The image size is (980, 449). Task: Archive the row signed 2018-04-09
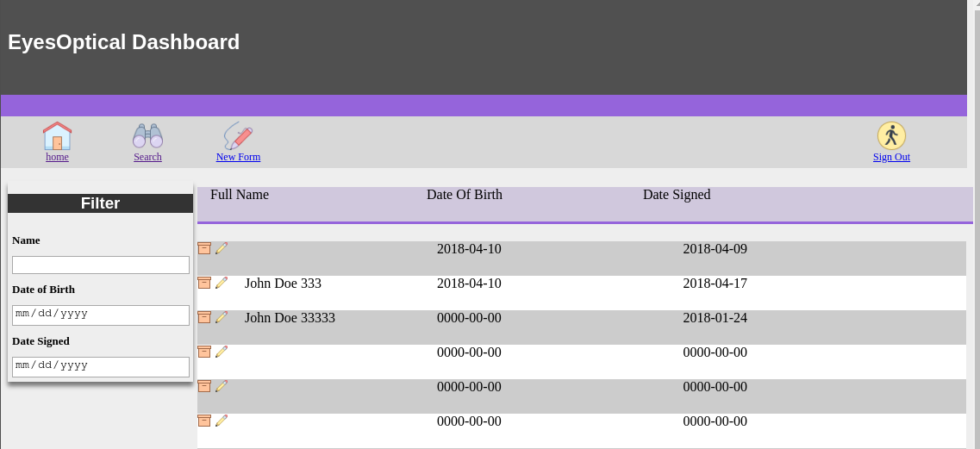coord(204,248)
